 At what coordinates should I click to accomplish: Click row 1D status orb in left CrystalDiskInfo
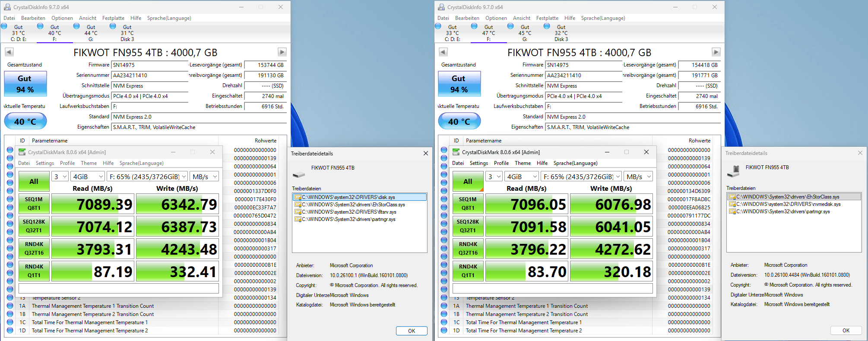10,331
